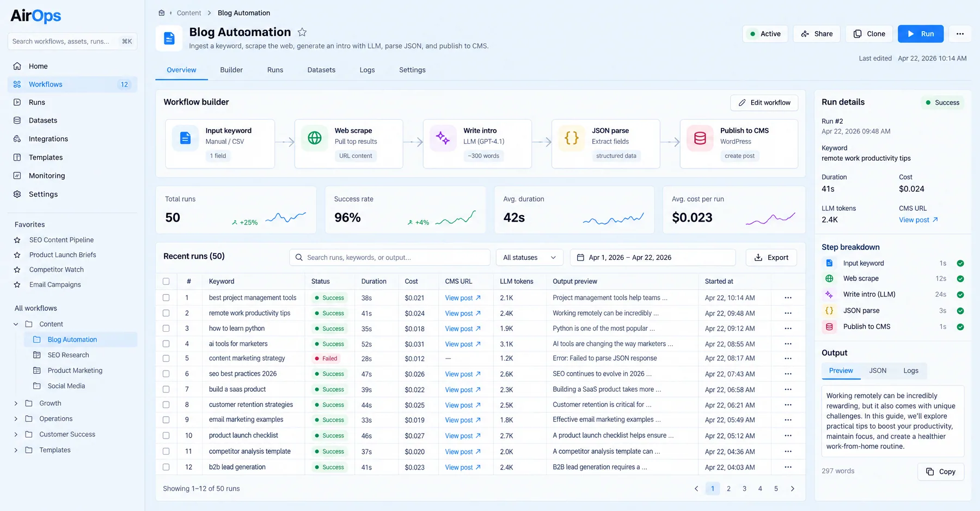This screenshot has width=980, height=511.
Task: Click the search workflows field
Action: 72,41
